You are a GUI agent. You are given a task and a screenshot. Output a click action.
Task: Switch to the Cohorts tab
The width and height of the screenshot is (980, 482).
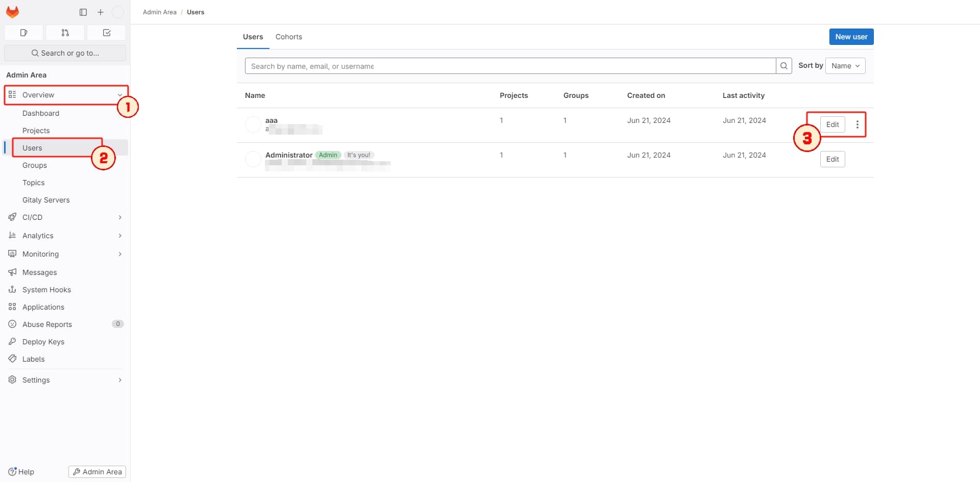click(288, 36)
